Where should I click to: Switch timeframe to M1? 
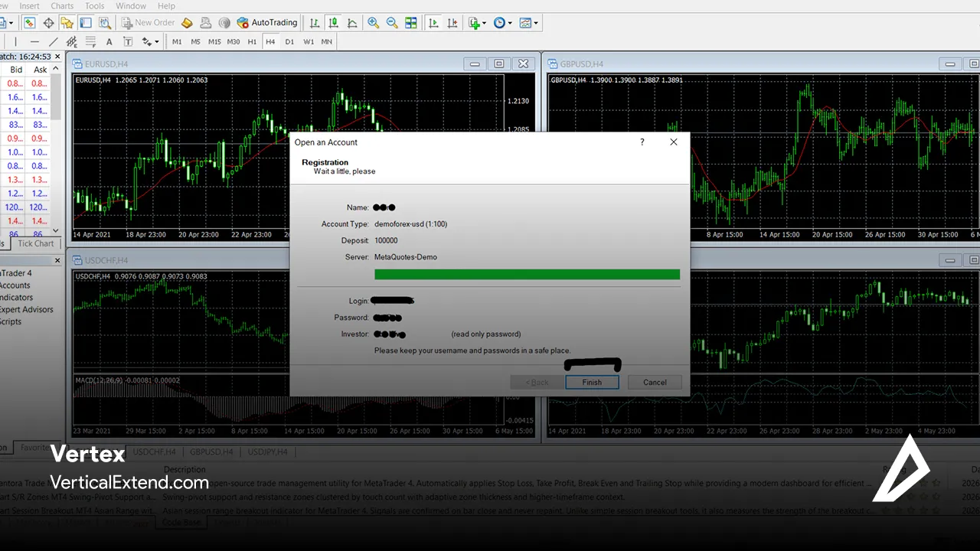178,41
